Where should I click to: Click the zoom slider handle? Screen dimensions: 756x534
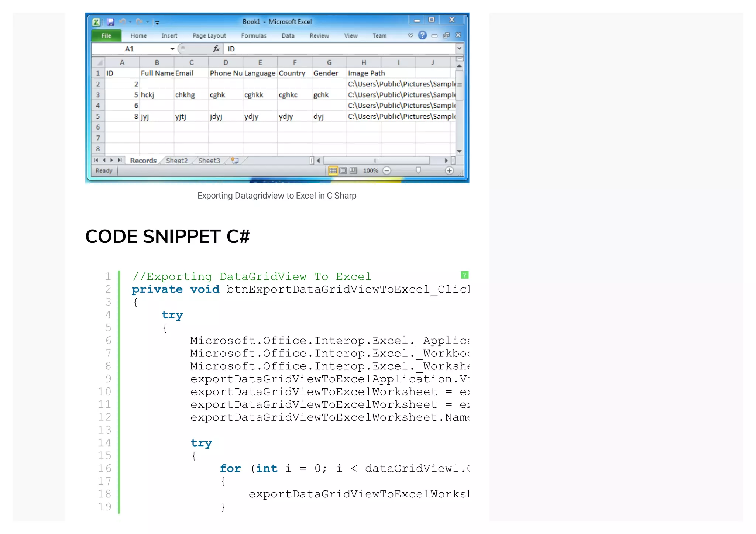point(418,170)
